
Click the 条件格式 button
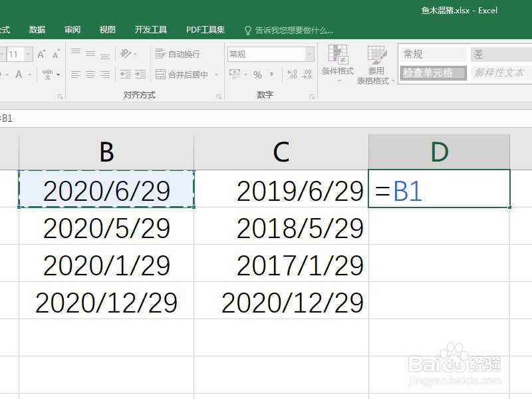pos(338,64)
